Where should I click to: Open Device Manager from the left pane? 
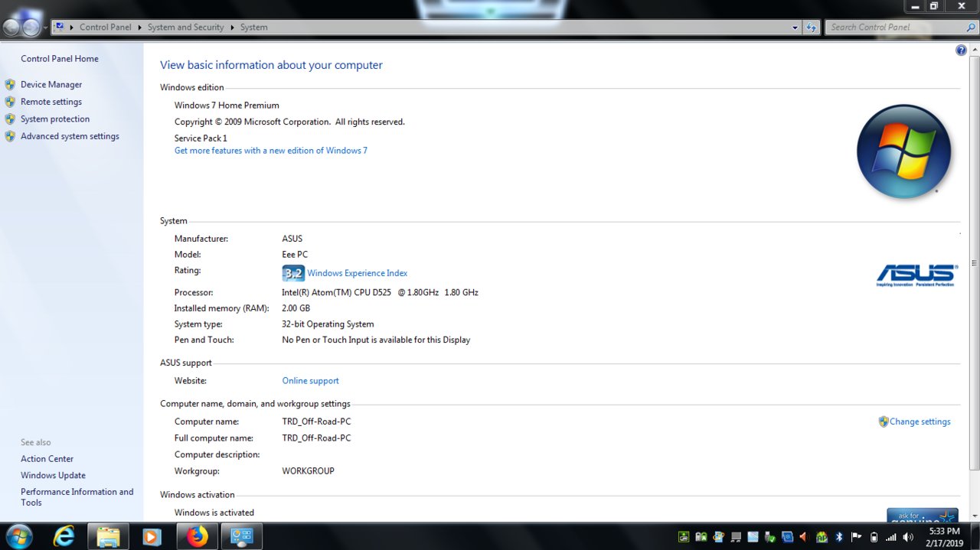pyautogui.click(x=51, y=85)
